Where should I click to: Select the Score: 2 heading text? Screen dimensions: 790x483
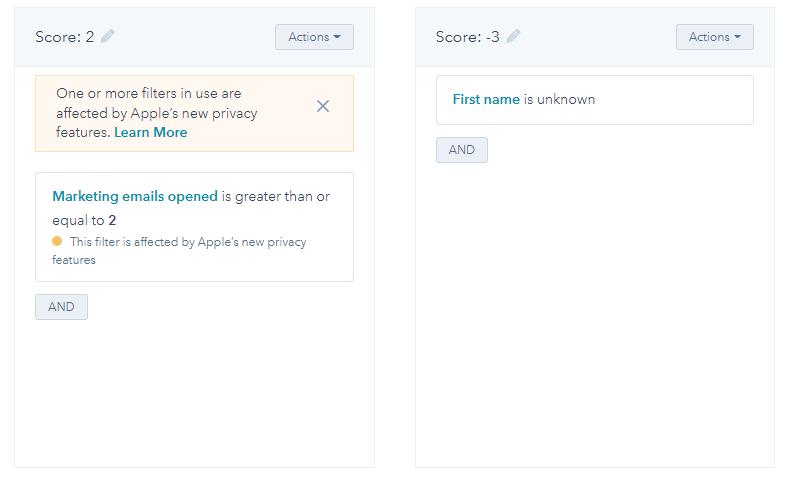point(64,37)
